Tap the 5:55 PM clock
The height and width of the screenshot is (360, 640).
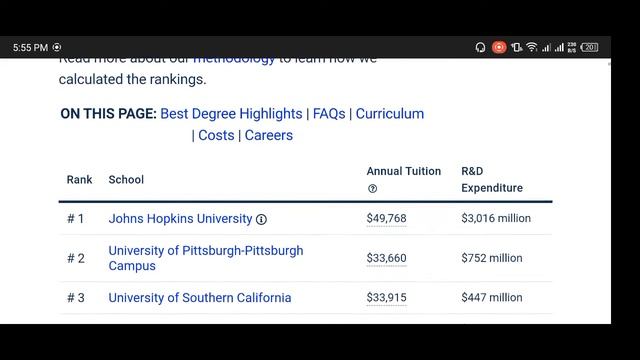pos(30,47)
